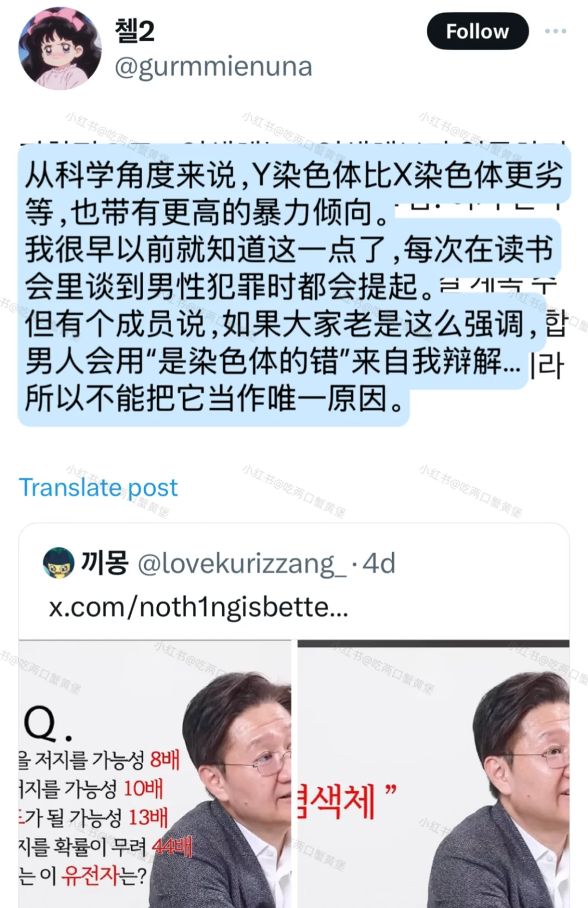The width and height of the screenshot is (588, 908).
Task: Open the @gurmmienuna profile handle
Action: pos(213,67)
